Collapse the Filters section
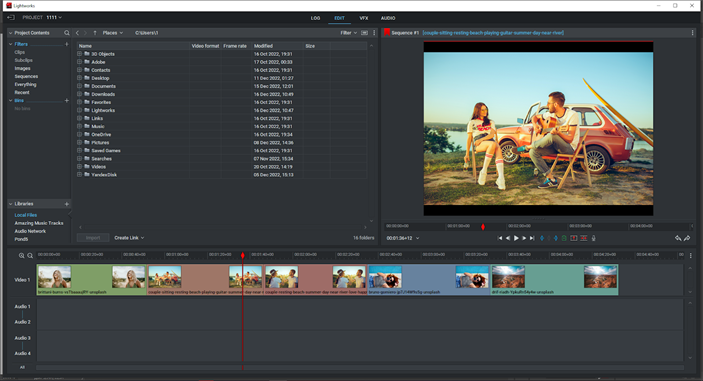 point(10,44)
